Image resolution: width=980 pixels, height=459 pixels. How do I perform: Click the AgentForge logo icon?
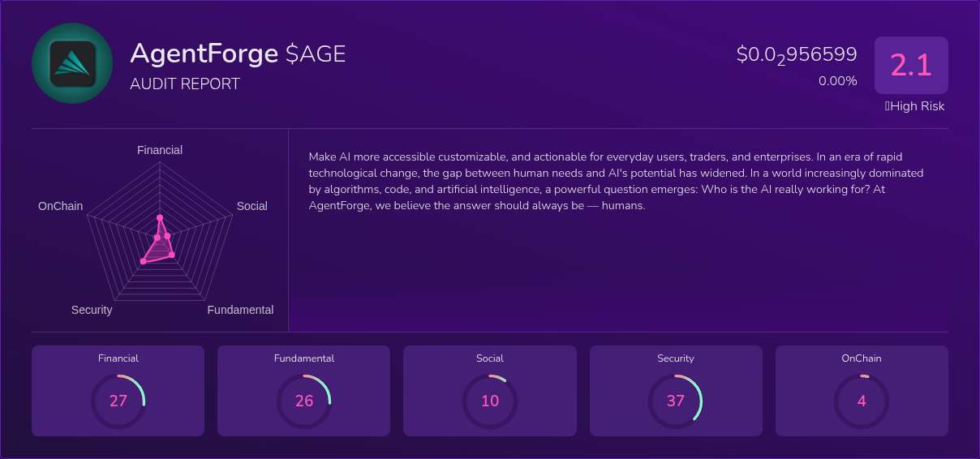pyautogui.click(x=72, y=63)
